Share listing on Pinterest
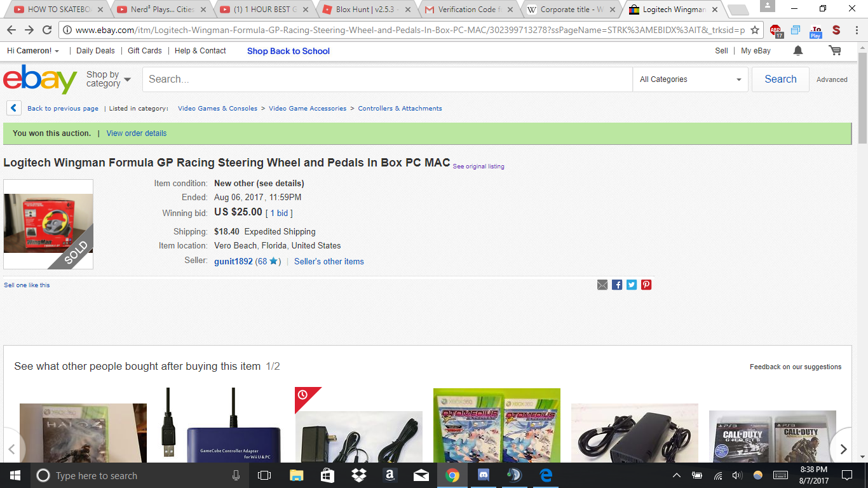This screenshot has height=488, width=868. [646, 285]
